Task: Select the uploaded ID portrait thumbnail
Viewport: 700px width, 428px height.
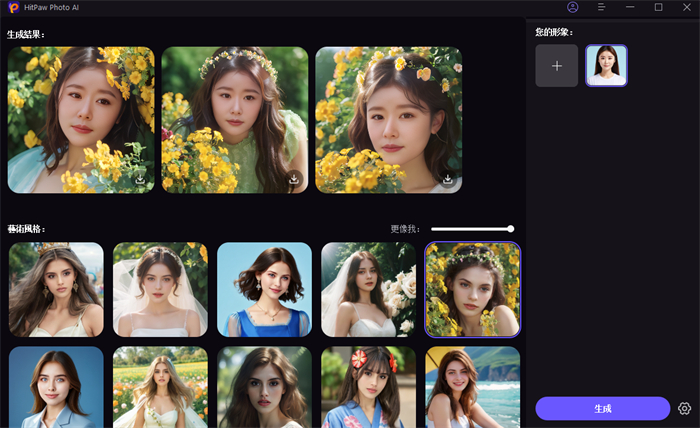Action: pos(606,66)
